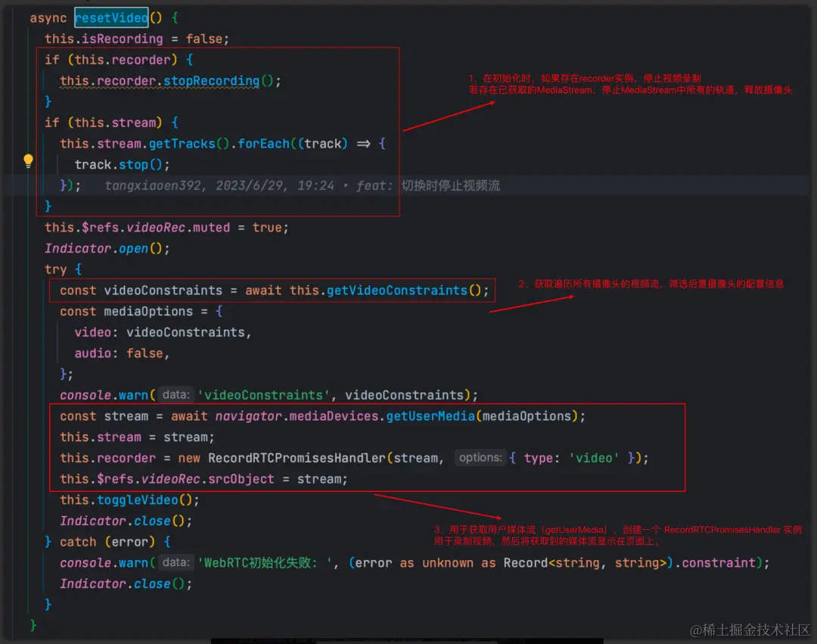817x644 pixels.
Task: Click the Indicator.open() call
Action: 107,248
